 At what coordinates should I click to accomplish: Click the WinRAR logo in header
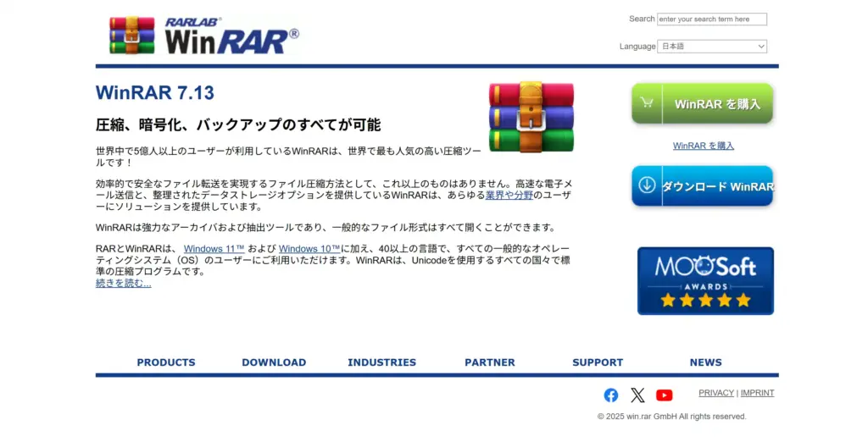coord(204,36)
